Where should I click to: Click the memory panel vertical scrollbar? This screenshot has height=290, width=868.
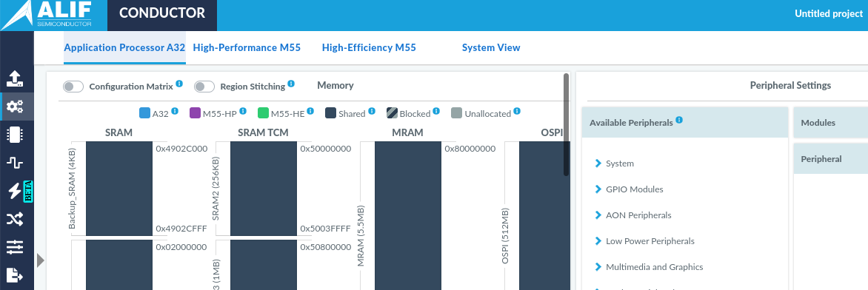click(567, 124)
